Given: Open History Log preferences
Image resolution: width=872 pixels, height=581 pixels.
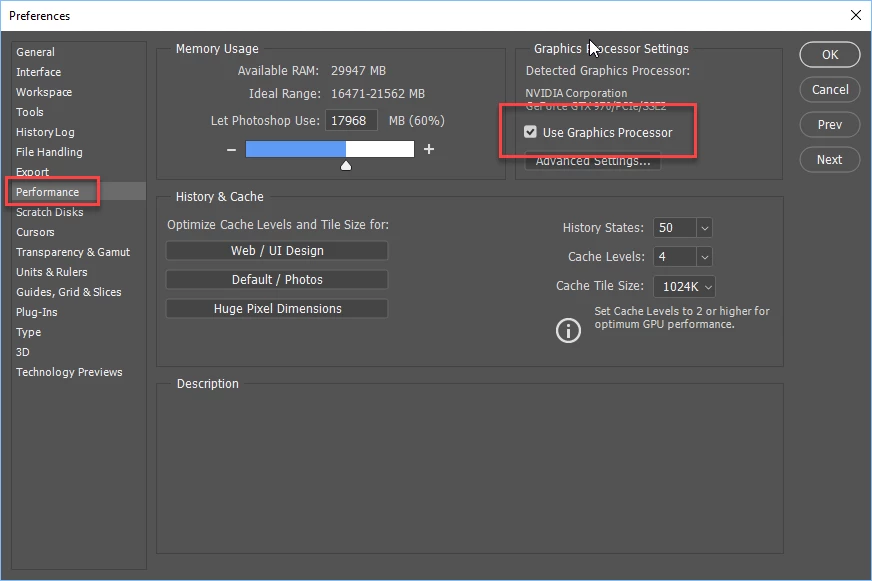Looking at the screenshot, I should (45, 132).
